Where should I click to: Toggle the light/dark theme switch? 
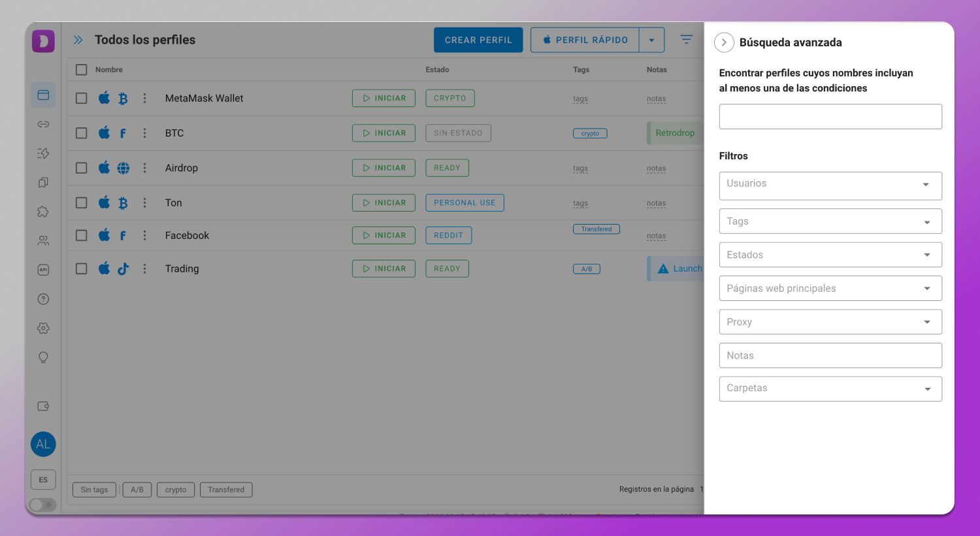click(x=43, y=505)
